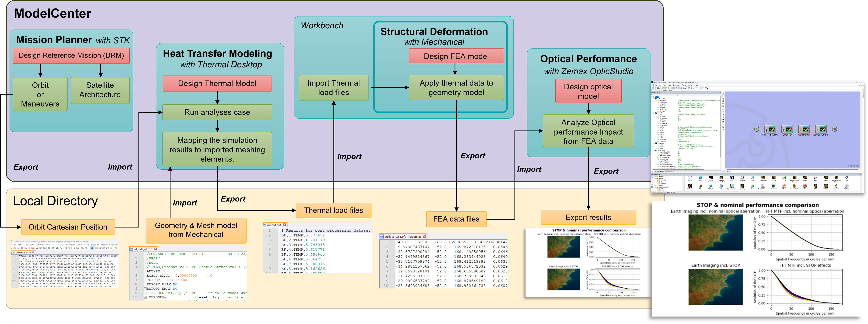Select the STK_13_DRM component in ModelCenter workflow

(x=770, y=129)
